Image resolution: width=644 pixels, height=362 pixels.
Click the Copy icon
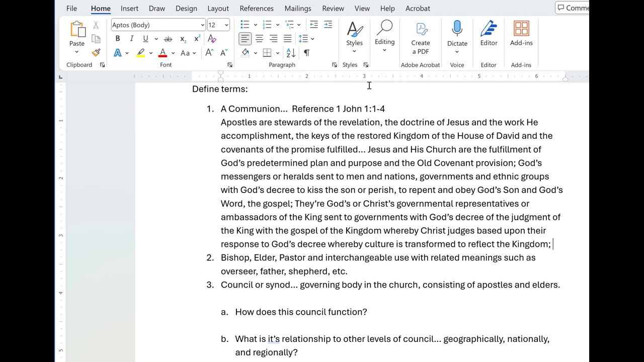click(96, 39)
